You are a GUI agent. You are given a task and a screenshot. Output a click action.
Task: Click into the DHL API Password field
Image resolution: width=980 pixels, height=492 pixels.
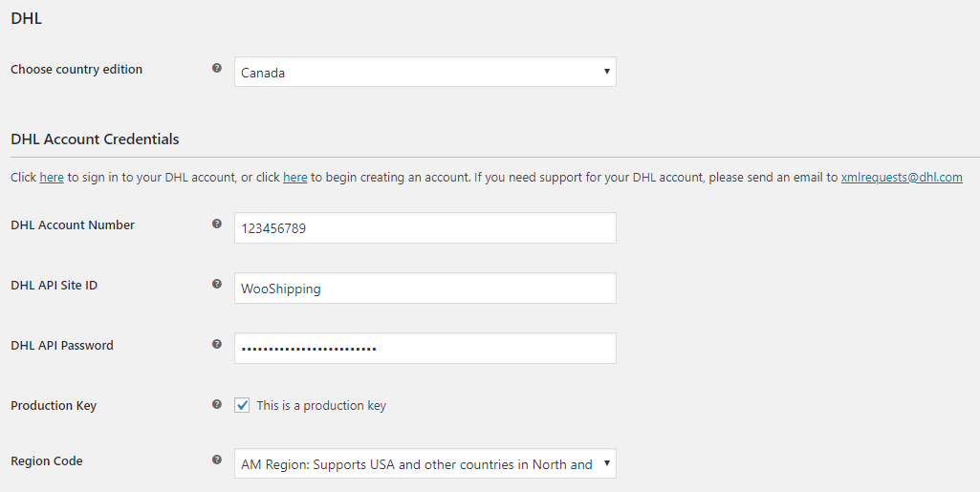[425, 349]
